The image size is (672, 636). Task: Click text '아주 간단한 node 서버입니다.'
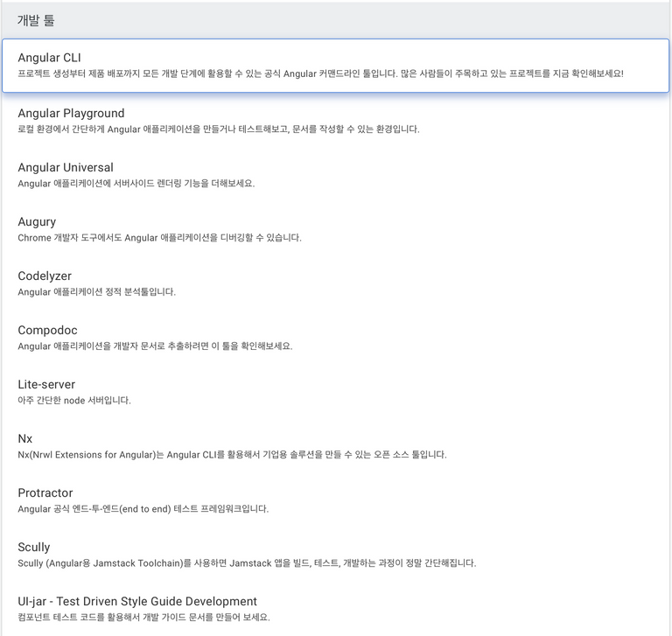coord(74,401)
